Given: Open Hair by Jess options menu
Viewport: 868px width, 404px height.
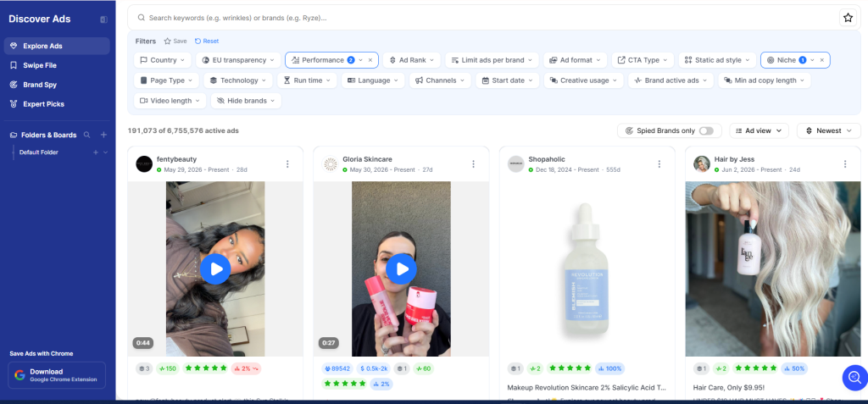Looking at the screenshot, I should (845, 163).
